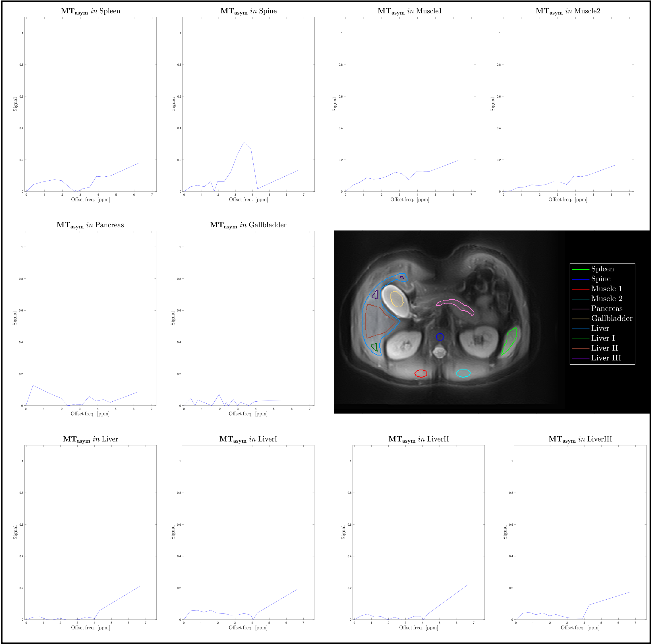Click the Muscle 2 cyan legend line

point(581,299)
